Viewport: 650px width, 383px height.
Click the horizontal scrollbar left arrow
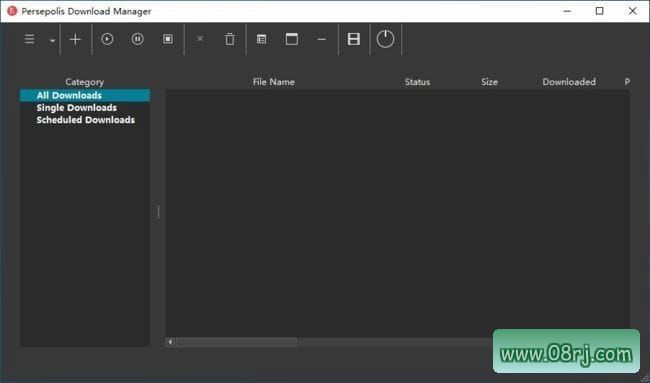(x=170, y=342)
